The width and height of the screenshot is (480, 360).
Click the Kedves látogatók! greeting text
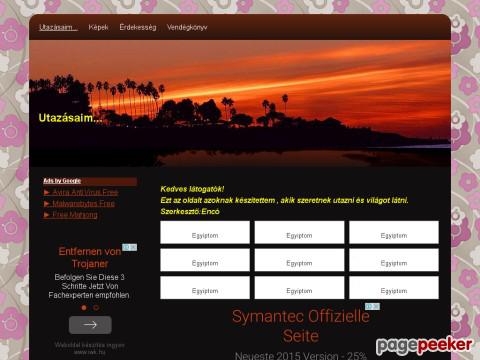192,189
